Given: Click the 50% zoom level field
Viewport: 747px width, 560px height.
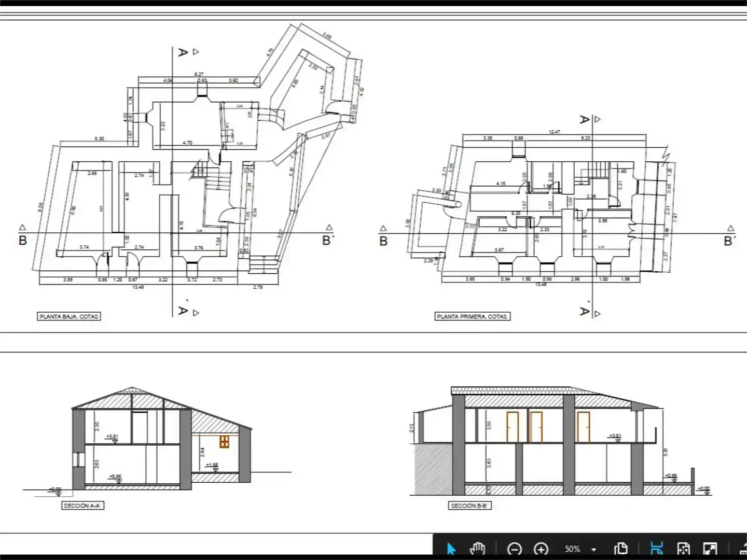Looking at the screenshot, I should (572, 549).
